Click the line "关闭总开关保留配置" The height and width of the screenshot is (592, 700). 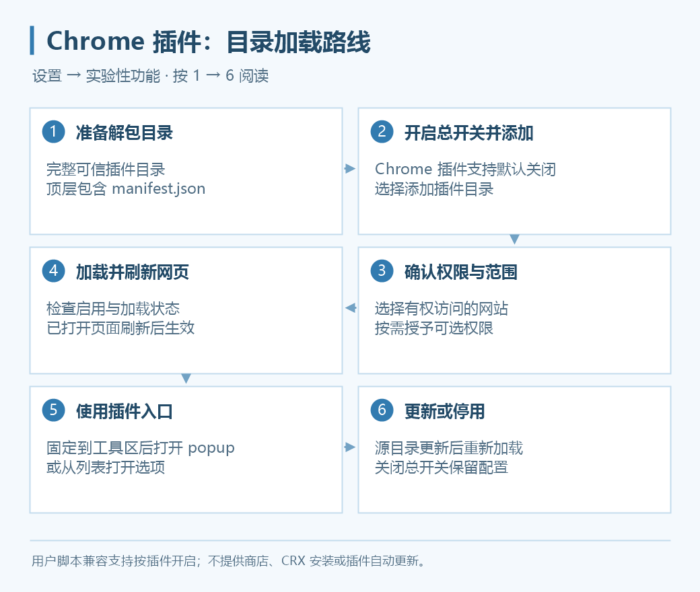[442, 467]
